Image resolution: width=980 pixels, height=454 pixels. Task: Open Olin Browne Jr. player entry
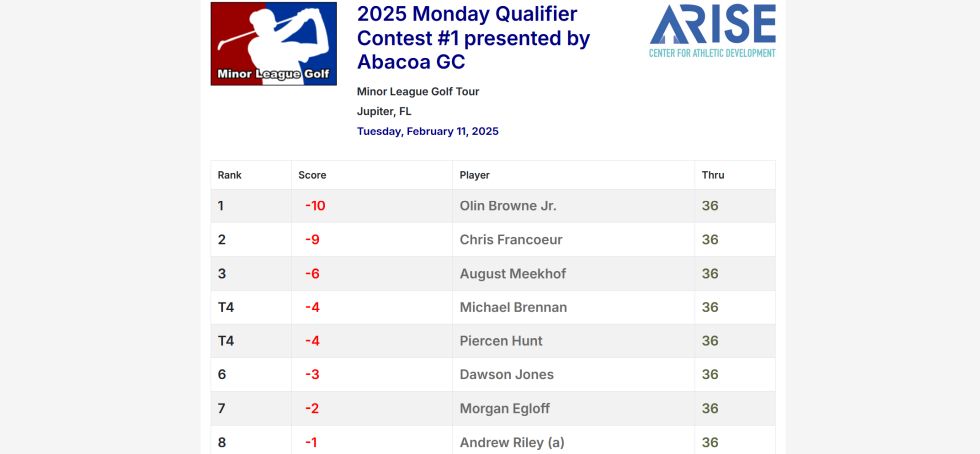click(508, 206)
